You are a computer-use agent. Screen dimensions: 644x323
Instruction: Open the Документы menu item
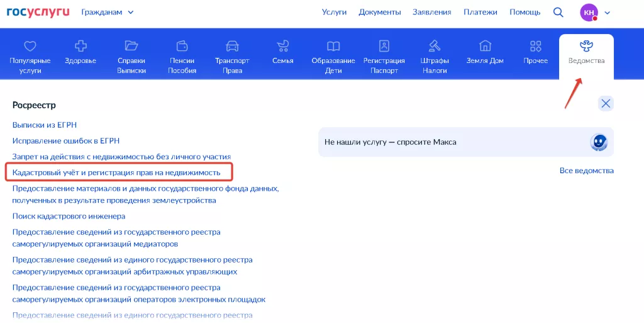379,13
